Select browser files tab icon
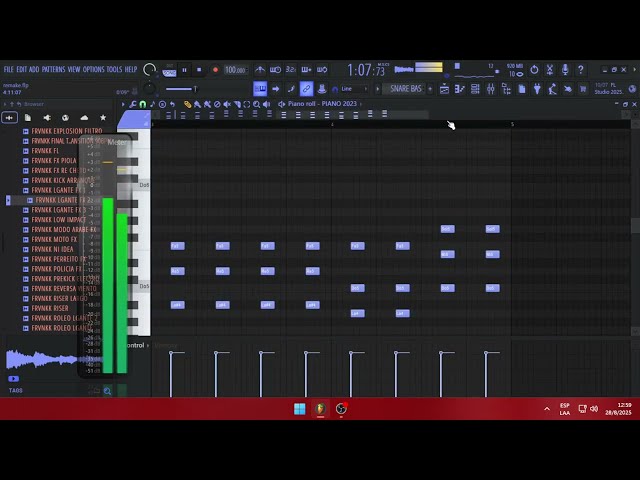Image resolution: width=640 pixels, height=480 pixels. [28, 118]
